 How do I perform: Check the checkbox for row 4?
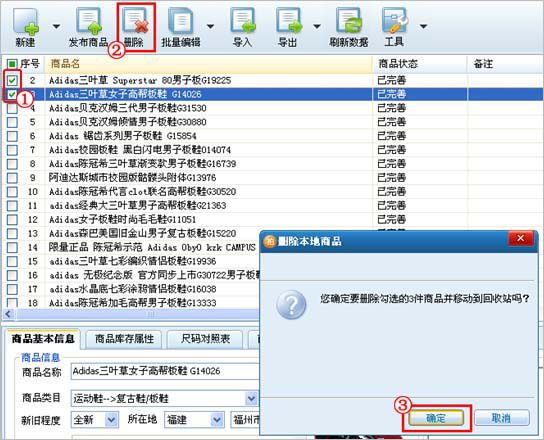tap(12, 108)
